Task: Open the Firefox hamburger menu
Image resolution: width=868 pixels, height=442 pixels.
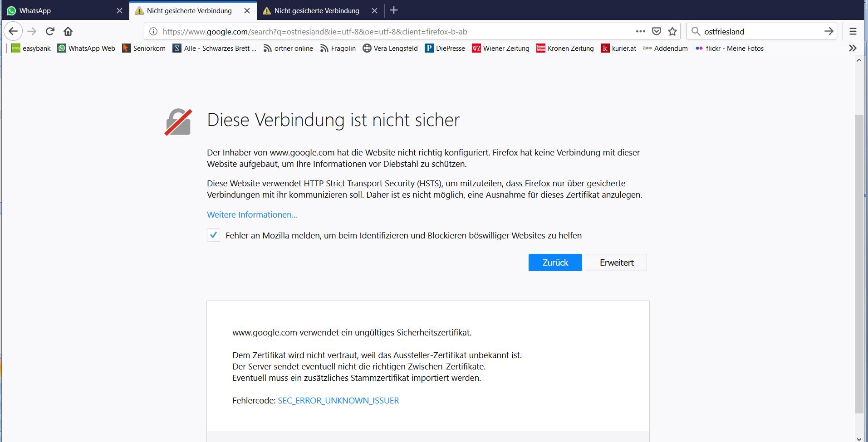Action: click(853, 31)
